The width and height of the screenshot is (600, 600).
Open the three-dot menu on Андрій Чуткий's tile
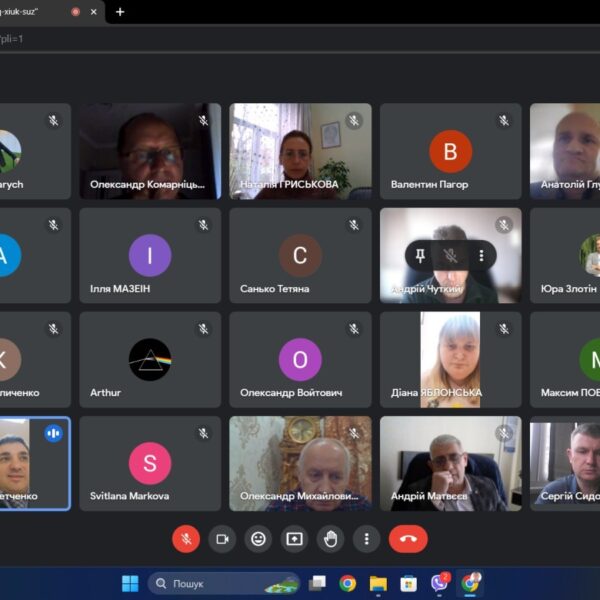(x=481, y=256)
